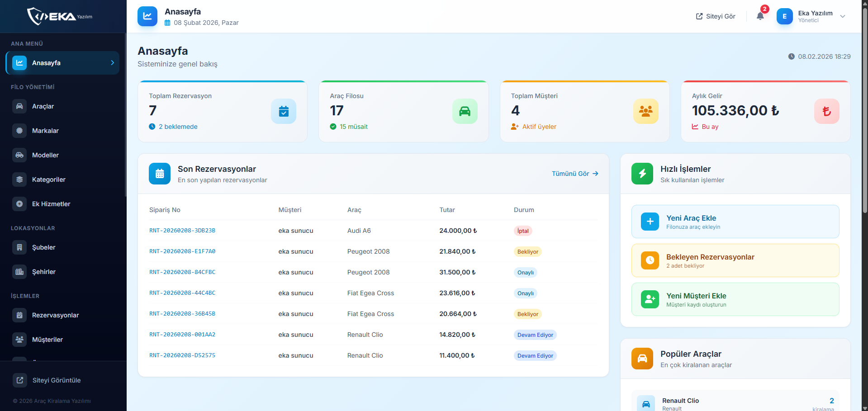Go to Müşteriler in the sidebar
Screen dimensions: 868x411
[47, 340]
